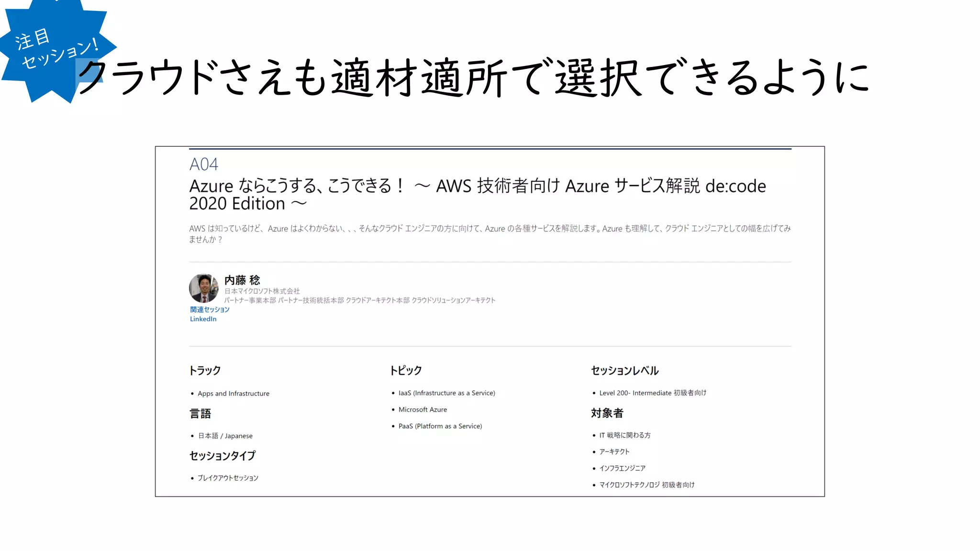Select the 日本語 / Japanese language item
Image resolution: width=980 pixels, height=551 pixels.
[225, 436]
